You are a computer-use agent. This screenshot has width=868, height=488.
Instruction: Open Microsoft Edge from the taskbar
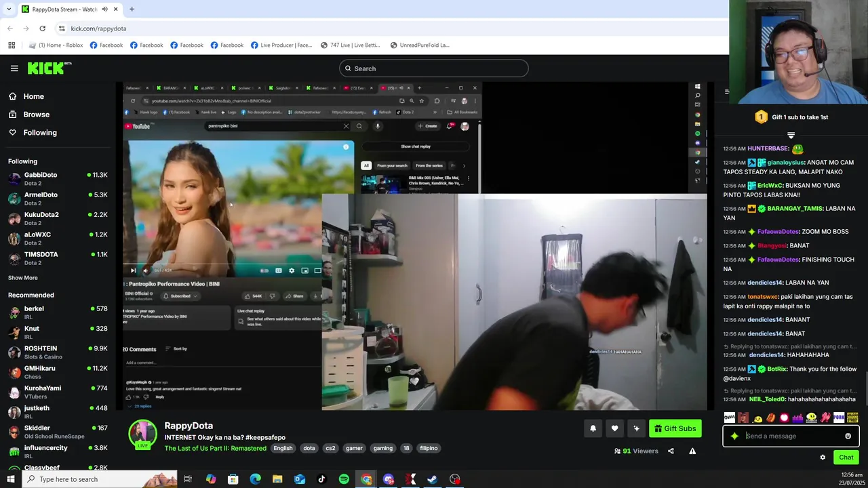coord(255,479)
